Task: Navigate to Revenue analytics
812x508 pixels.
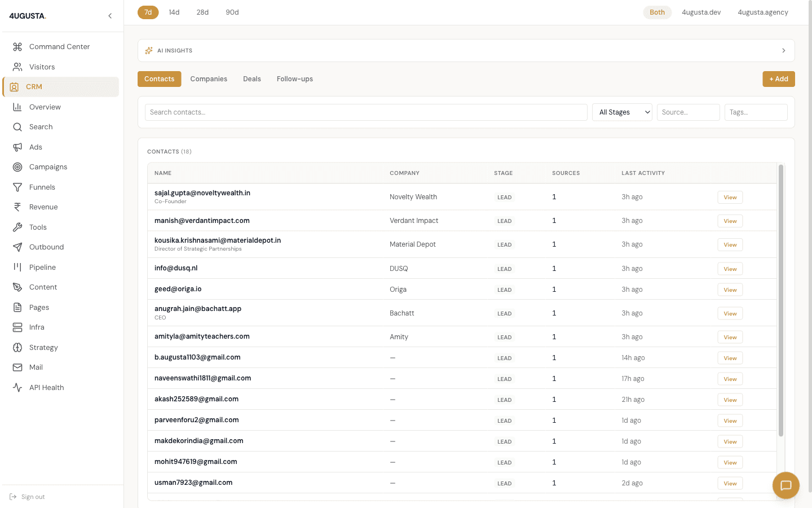Action: [44, 207]
